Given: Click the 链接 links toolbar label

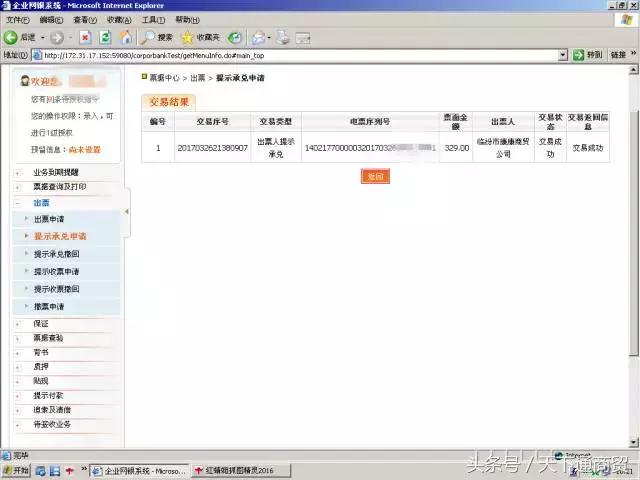Looking at the screenshot, I should click(618, 55).
